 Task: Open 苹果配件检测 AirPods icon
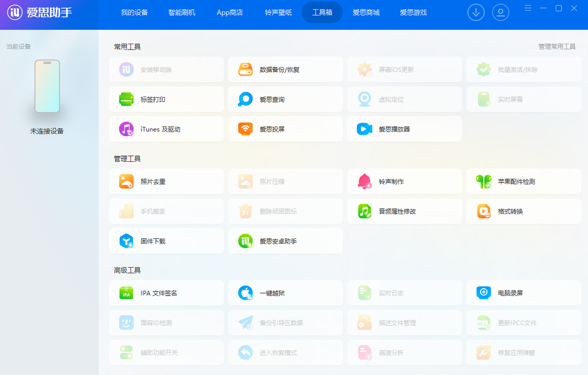[484, 181]
